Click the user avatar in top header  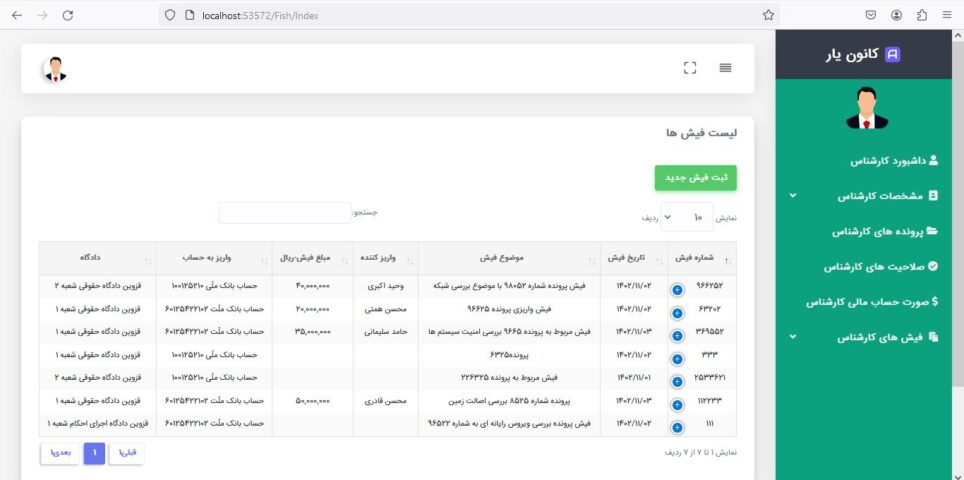(54, 69)
